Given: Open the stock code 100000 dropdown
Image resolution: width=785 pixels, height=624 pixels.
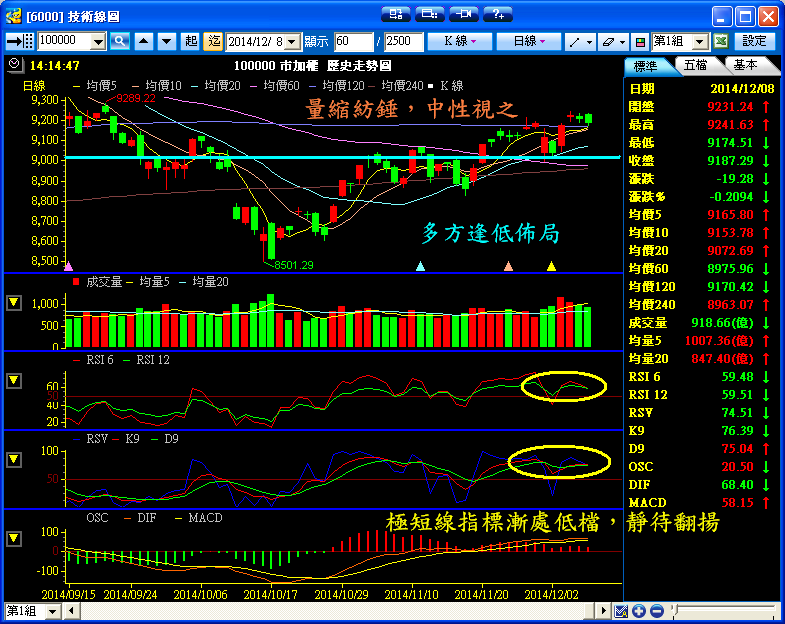Looking at the screenshot, I should point(98,41).
